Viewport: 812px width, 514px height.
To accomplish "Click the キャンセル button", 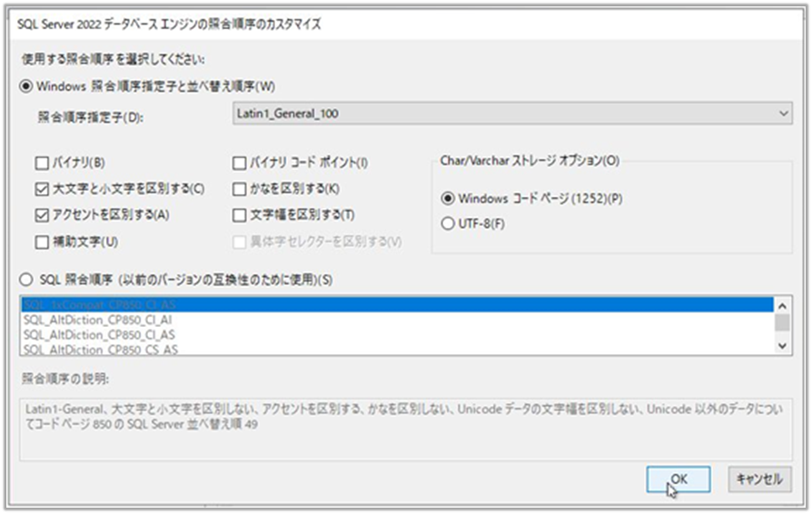I will pos(759,479).
